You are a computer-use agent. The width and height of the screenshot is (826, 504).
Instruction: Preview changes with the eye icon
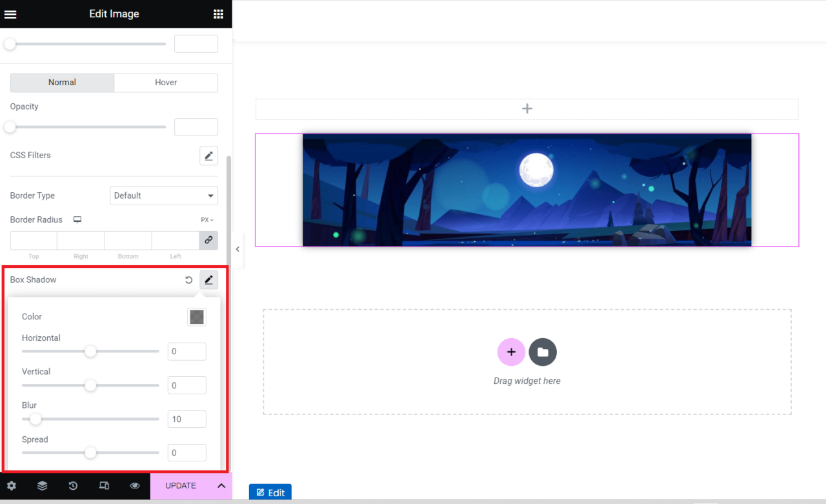(135, 485)
